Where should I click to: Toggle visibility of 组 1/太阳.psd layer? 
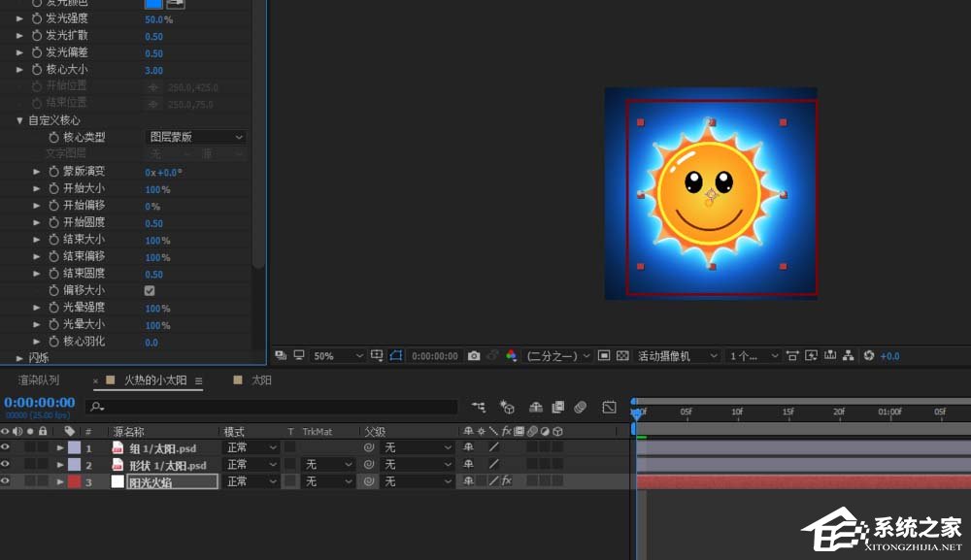[x=6, y=447]
